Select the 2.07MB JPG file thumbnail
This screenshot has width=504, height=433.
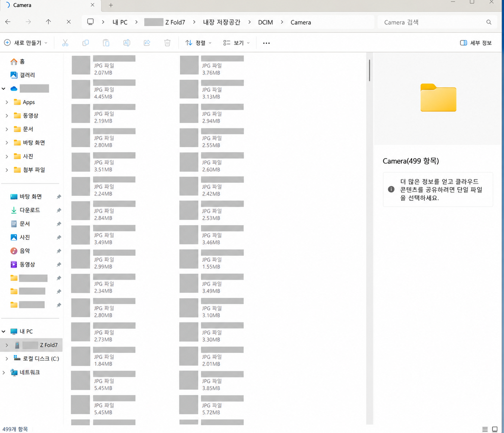pos(81,65)
